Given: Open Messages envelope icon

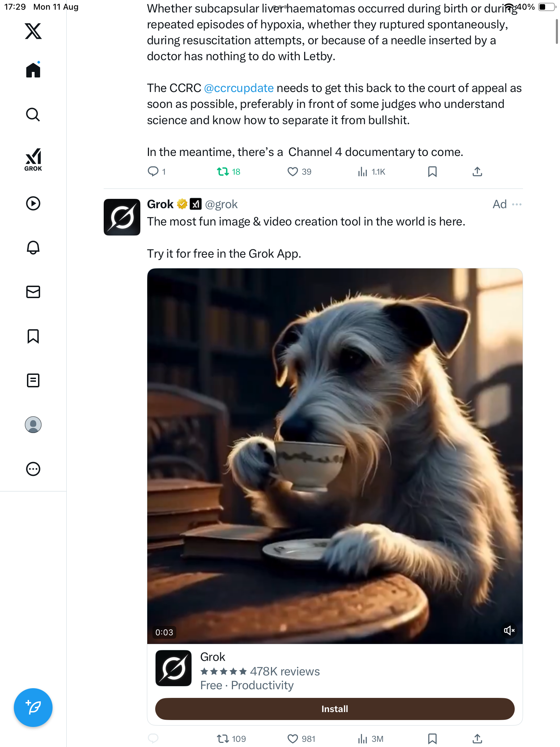Looking at the screenshot, I should [33, 292].
